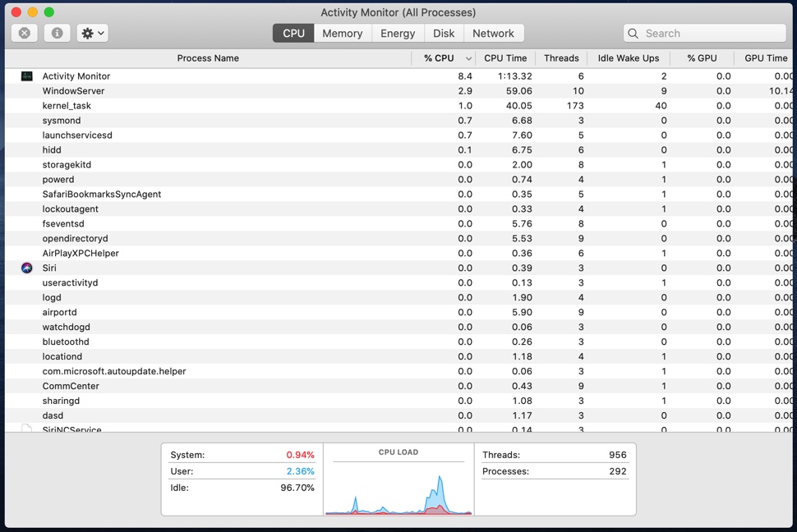Select the AirPlayXPCHelper process
The image size is (797, 532).
click(x=398, y=253)
